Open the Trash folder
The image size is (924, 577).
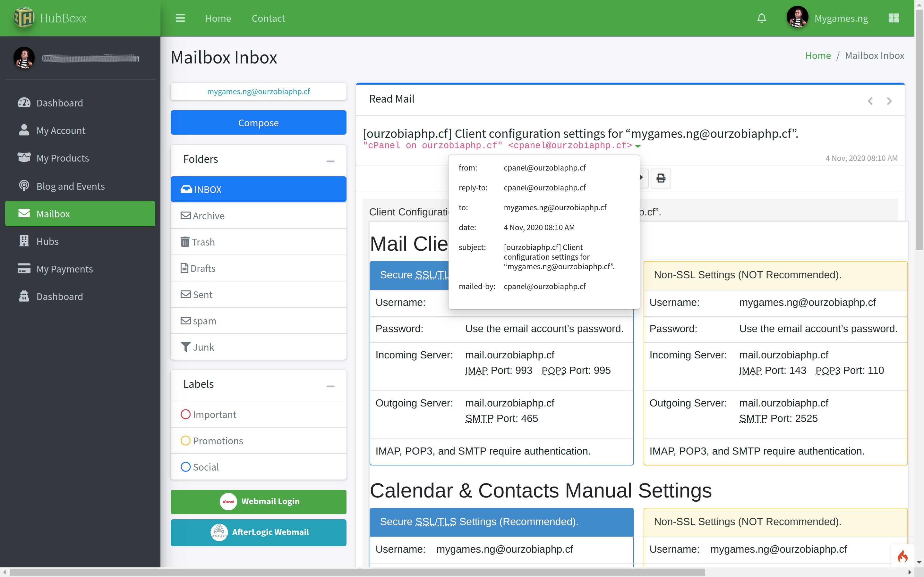pos(203,242)
